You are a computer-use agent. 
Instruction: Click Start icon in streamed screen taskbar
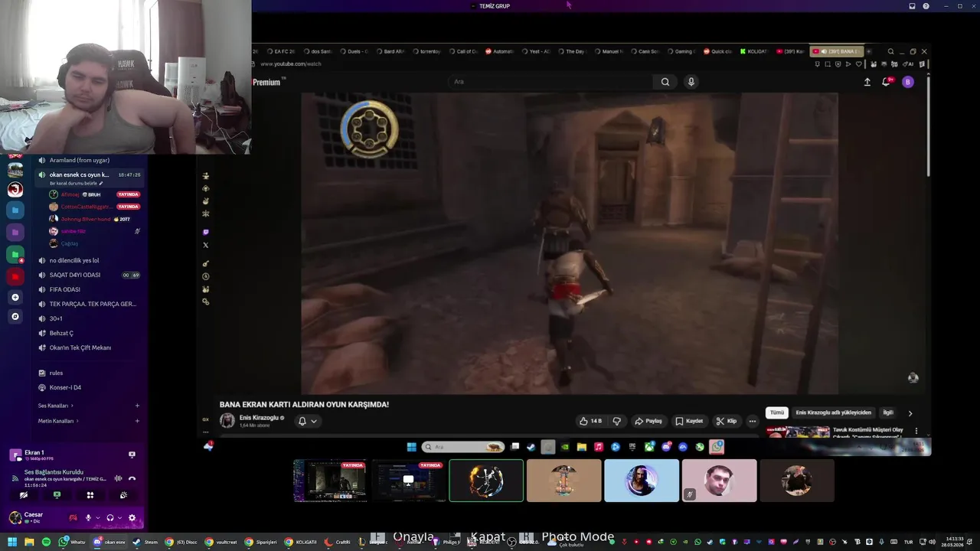coord(411,447)
